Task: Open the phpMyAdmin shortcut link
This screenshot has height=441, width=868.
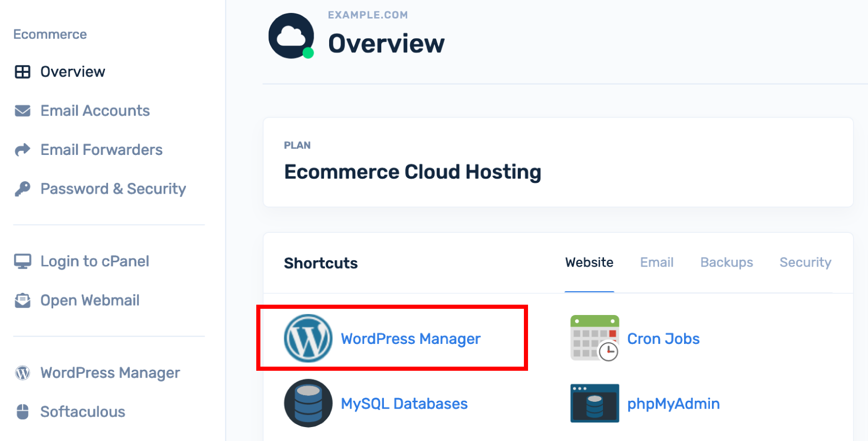Action: 674,404
